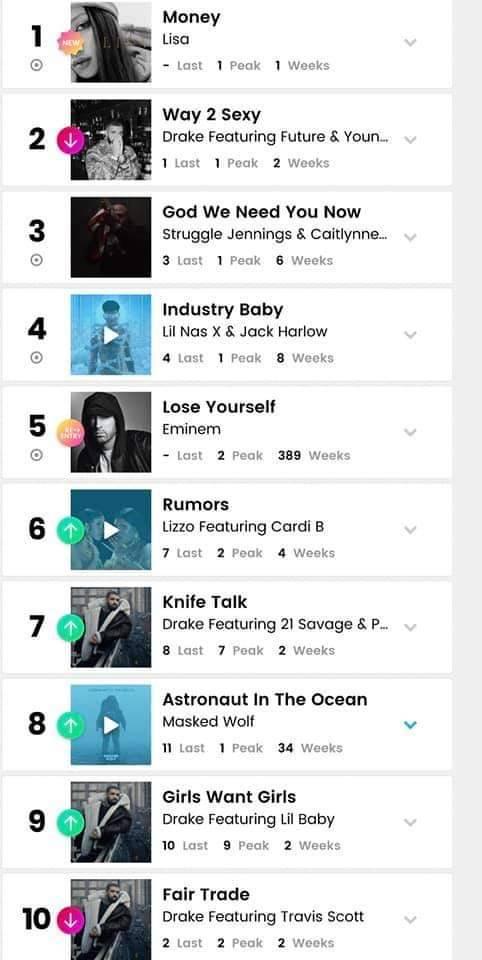The width and height of the screenshot is (482, 960).
Task: Open the Masked Wolf artist link
Action: (x=208, y=722)
